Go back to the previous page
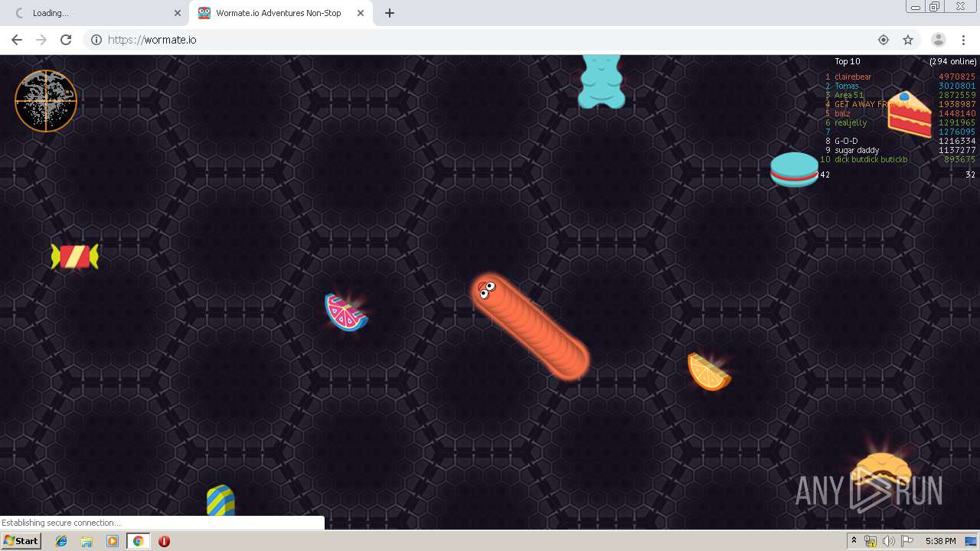The width and height of the screenshot is (980, 551). coord(17,40)
